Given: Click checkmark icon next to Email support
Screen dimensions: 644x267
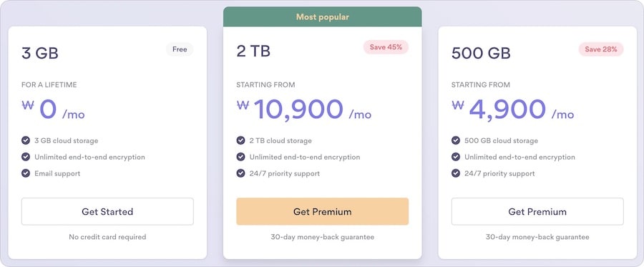Looking at the screenshot, I should (x=26, y=173).
